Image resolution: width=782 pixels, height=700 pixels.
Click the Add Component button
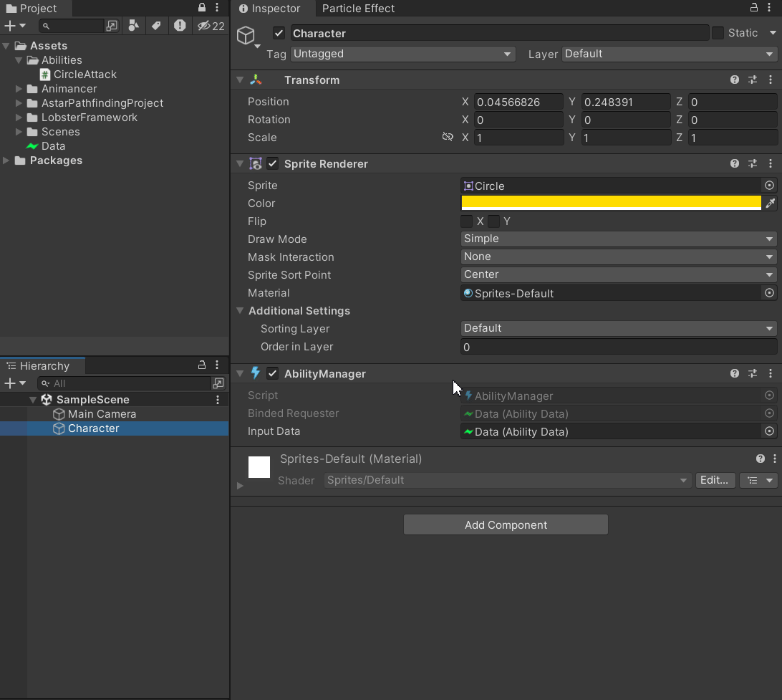pyautogui.click(x=506, y=525)
